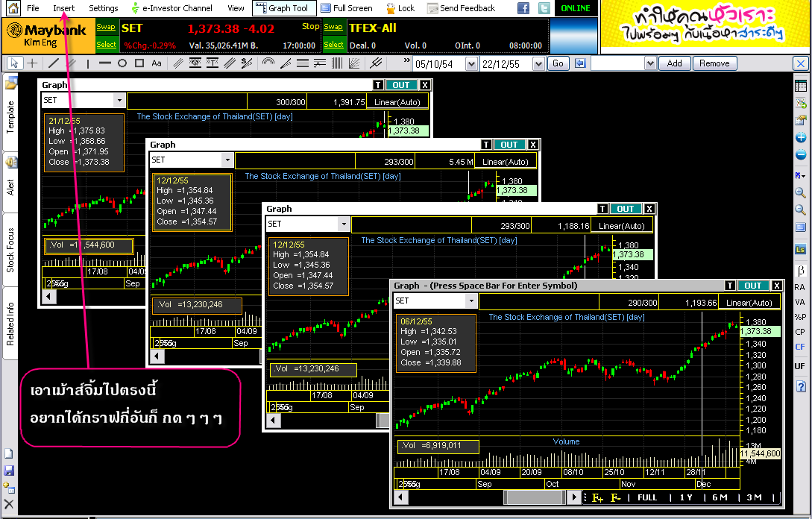Toggle the RA option in right sidebar

[799, 287]
